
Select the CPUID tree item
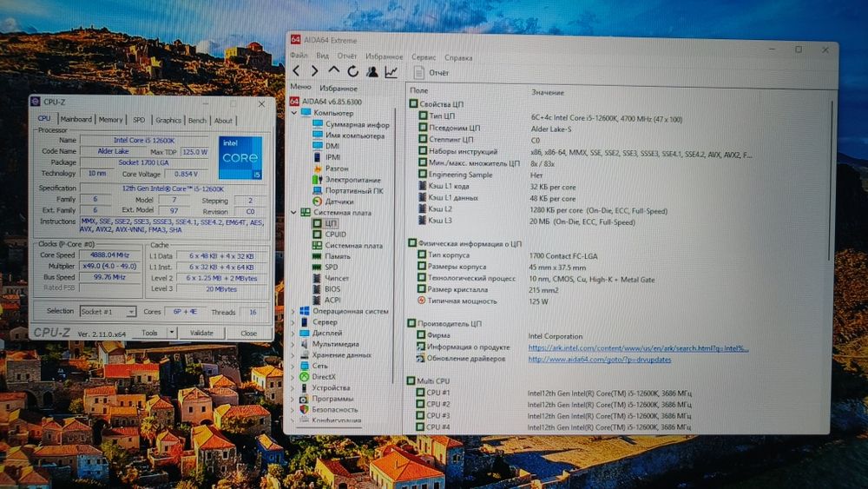329,235
